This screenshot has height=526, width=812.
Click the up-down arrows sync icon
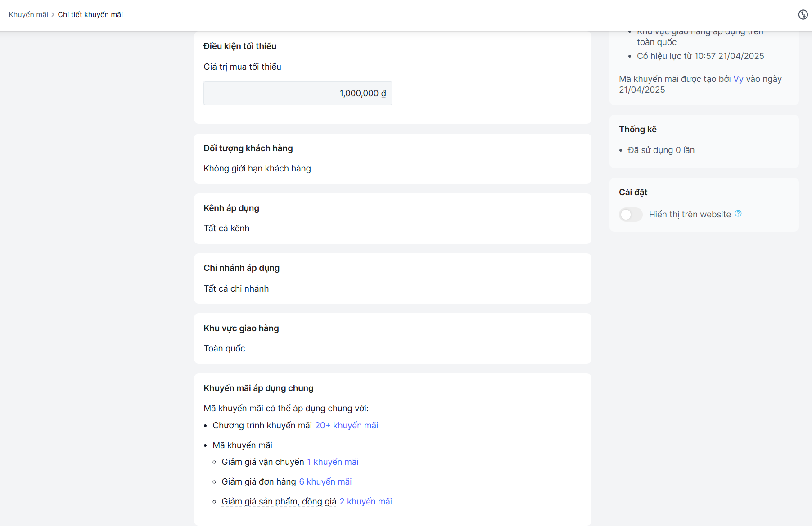pos(803,15)
